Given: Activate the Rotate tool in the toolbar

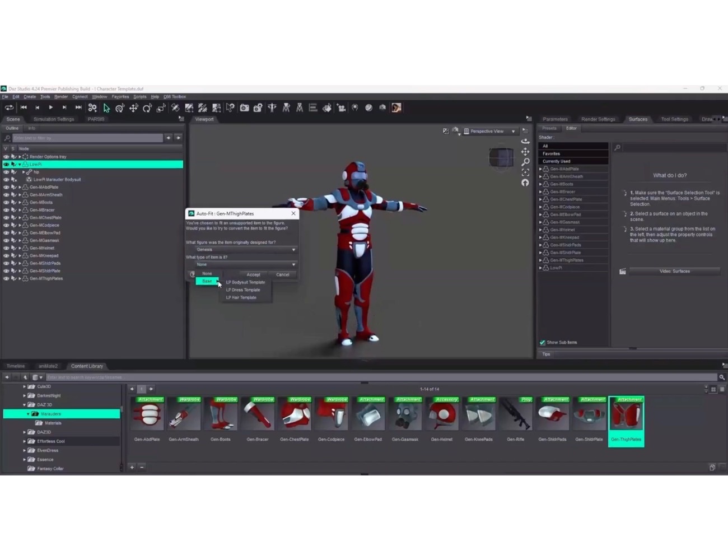Looking at the screenshot, I should [x=147, y=108].
